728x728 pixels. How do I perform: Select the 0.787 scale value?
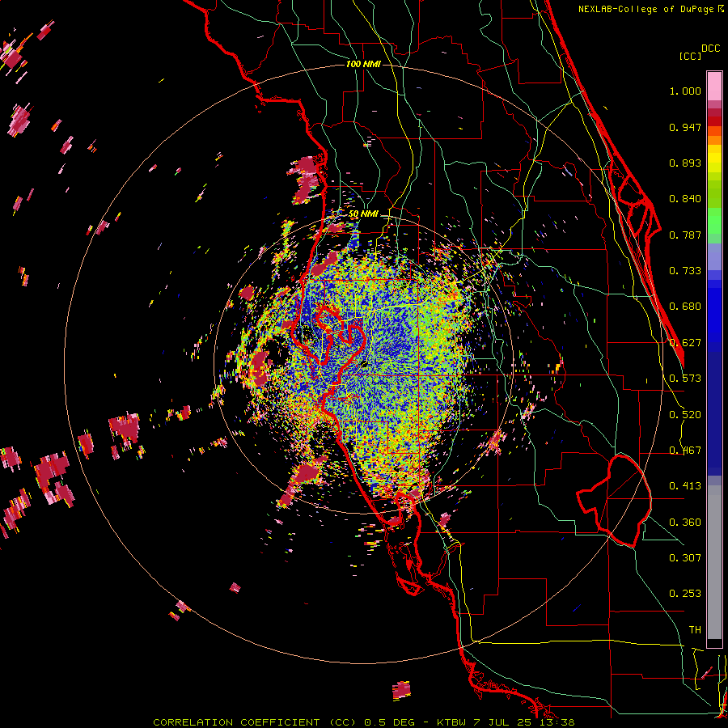(685, 235)
